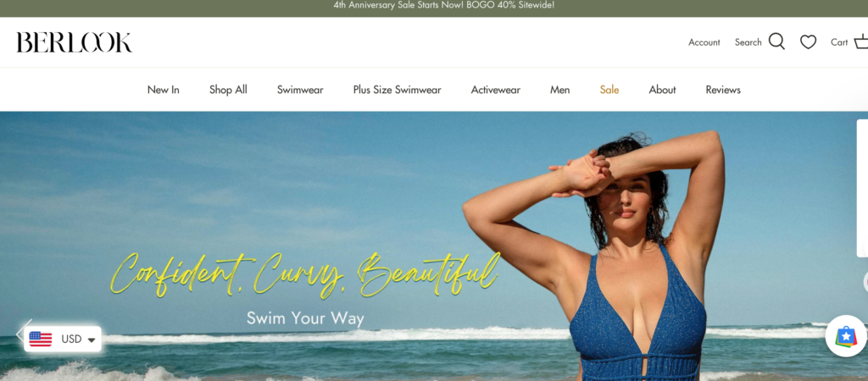
Task: Open the shopping cart icon
Action: (x=861, y=42)
